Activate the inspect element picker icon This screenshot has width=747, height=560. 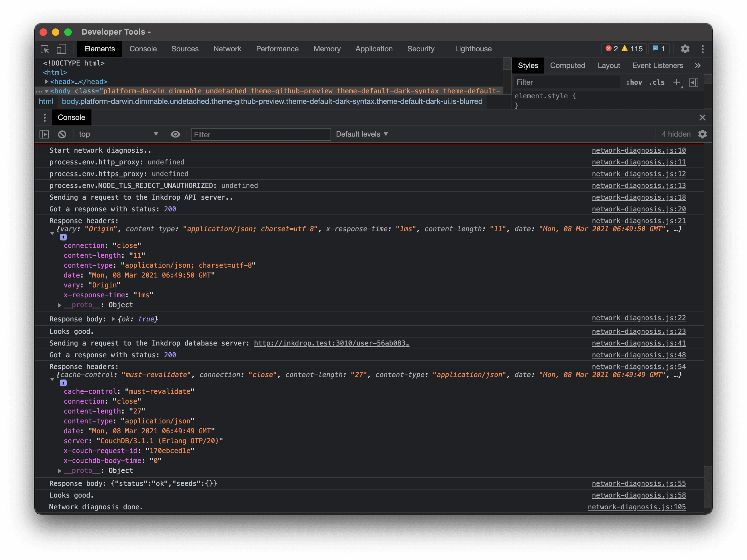45,49
